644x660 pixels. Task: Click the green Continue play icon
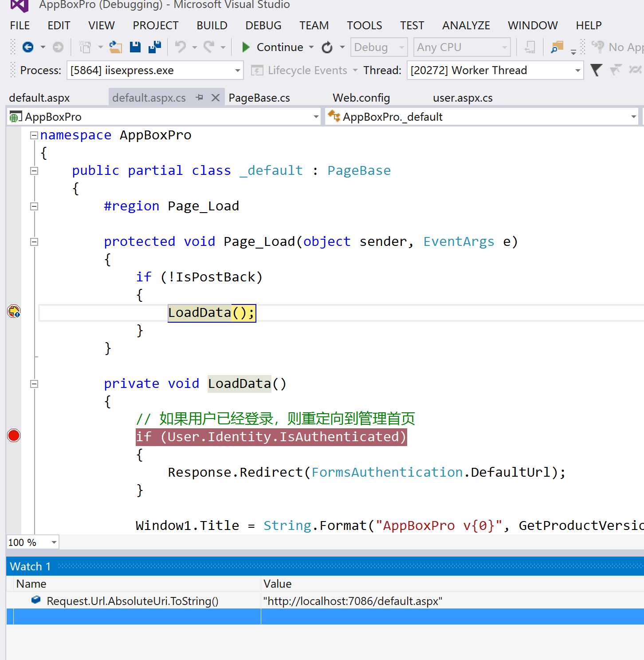click(x=246, y=47)
